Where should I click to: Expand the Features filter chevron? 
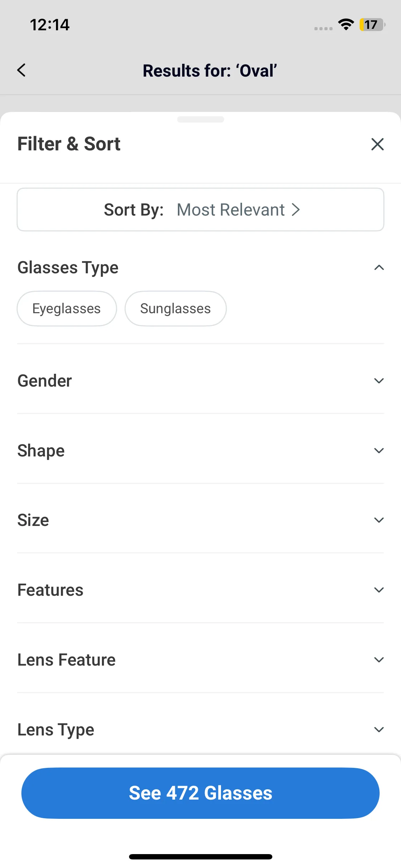(379, 590)
